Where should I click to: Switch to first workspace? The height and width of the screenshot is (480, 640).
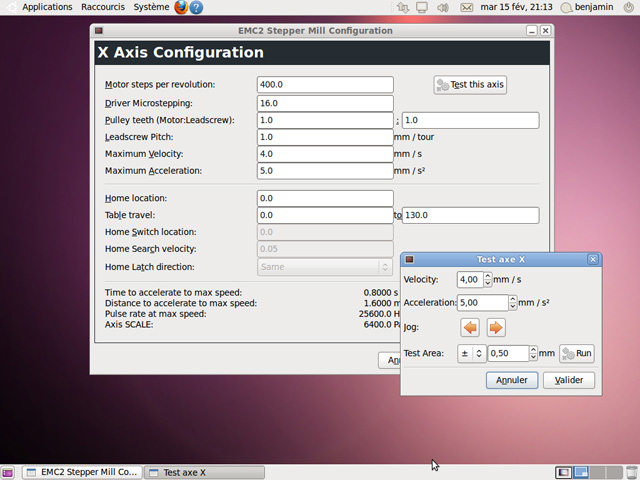[x=564, y=472]
